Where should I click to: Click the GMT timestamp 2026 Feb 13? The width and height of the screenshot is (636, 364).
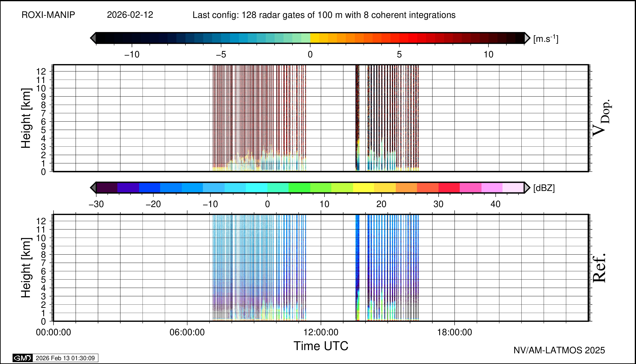(x=65, y=358)
